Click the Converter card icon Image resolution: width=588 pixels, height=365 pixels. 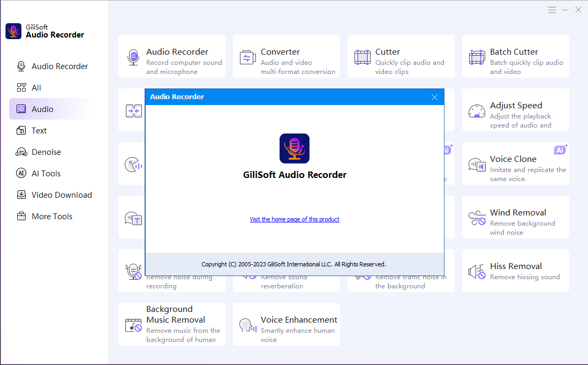247,57
